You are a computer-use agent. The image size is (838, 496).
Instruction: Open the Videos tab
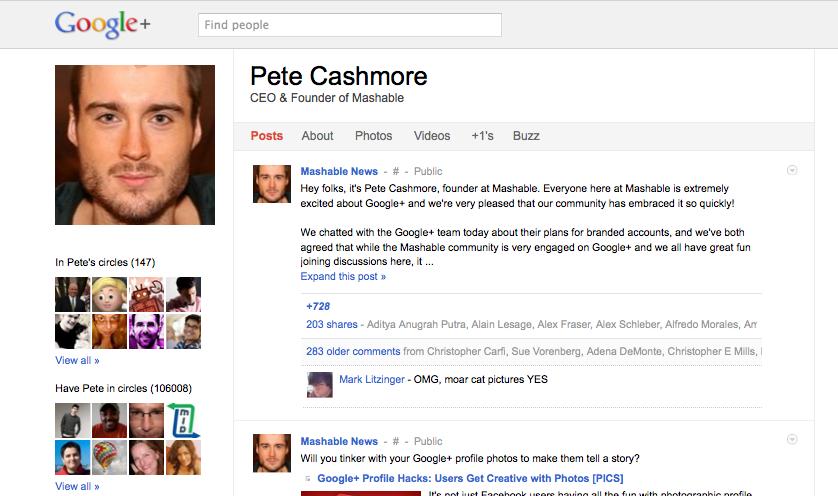(x=432, y=136)
